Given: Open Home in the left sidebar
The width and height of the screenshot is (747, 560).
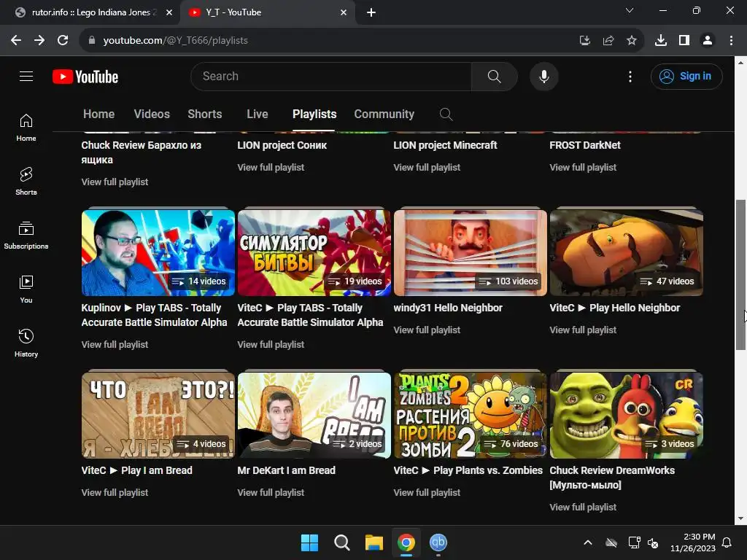Looking at the screenshot, I should 26,128.
